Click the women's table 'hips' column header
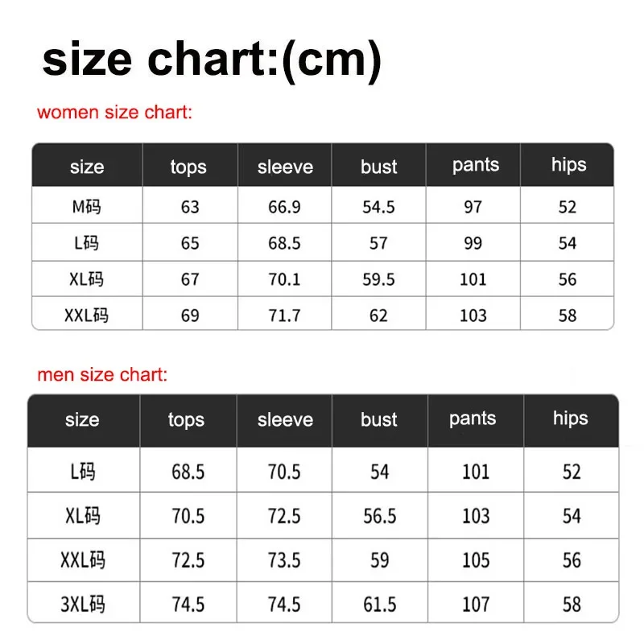 (x=569, y=165)
